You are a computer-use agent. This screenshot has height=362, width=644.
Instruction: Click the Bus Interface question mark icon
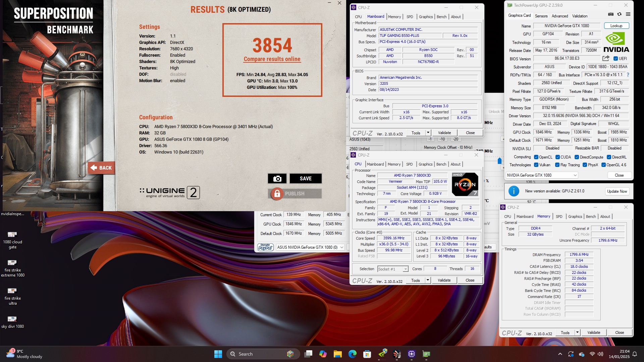click(x=628, y=75)
